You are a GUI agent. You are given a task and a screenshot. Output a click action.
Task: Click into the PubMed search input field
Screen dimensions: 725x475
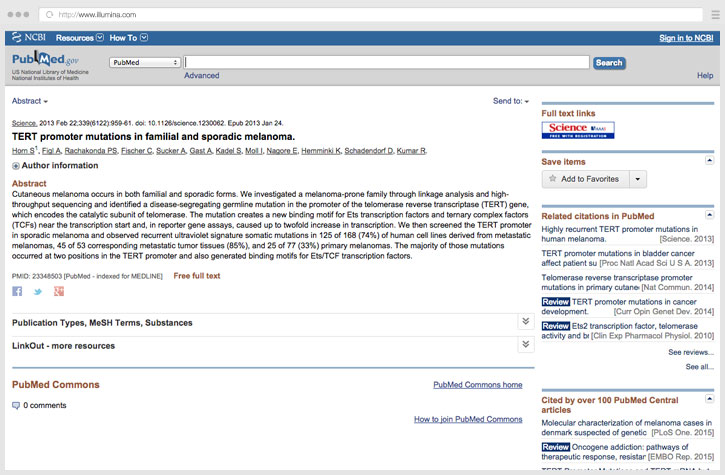tap(386, 62)
